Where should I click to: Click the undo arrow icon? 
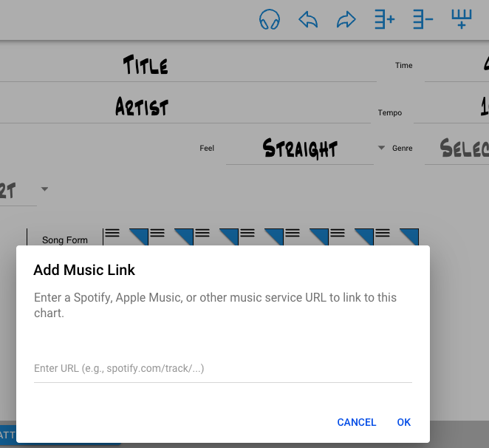coord(308,20)
